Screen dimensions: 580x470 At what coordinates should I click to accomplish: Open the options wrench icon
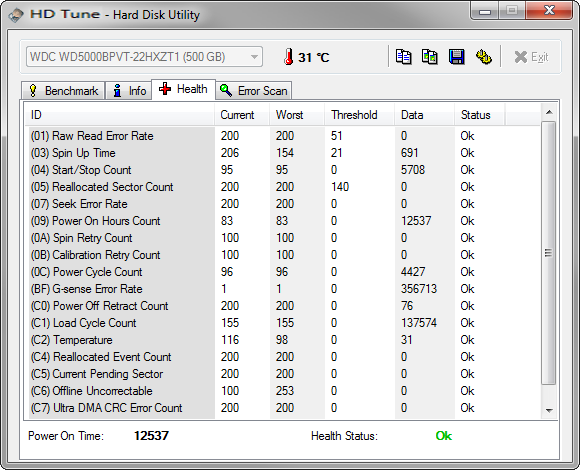[x=483, y=57]
